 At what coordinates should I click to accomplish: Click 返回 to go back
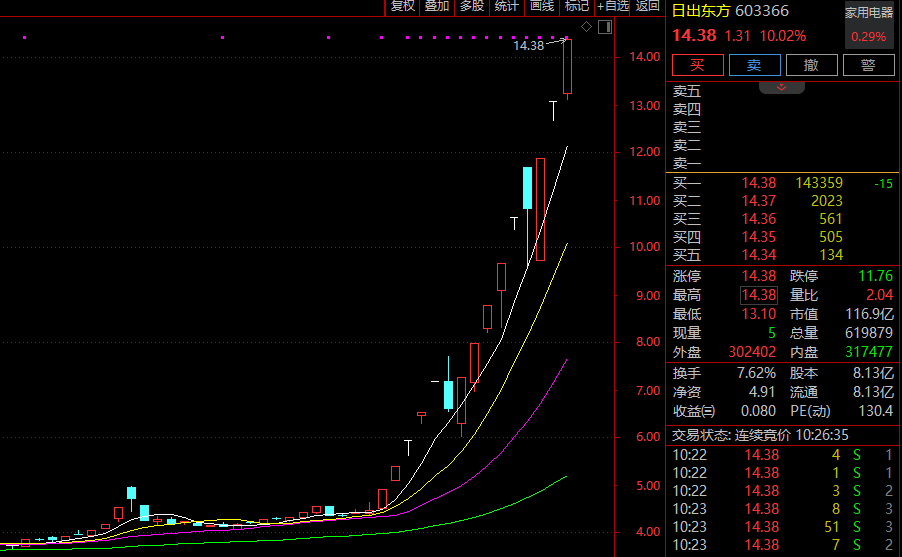coord(647,7)
